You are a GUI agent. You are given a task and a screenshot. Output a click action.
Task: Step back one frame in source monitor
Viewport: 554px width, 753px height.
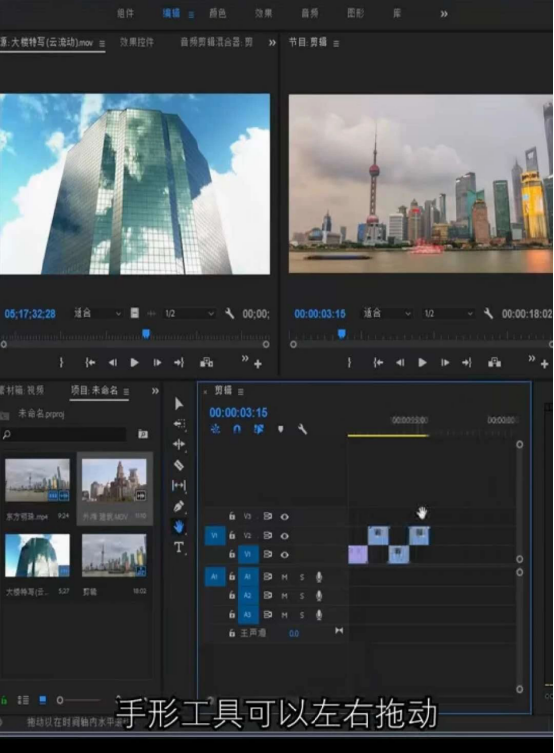pyautogui.click(x=112, y=363)
